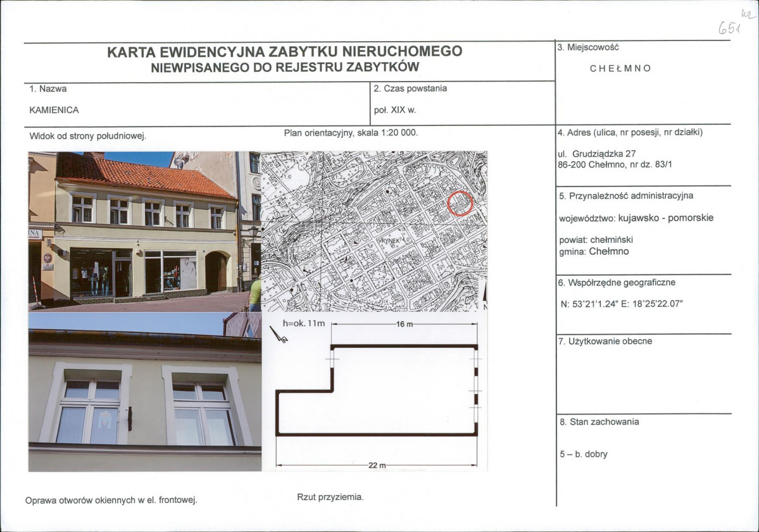759x532 pixels.
Task: Select '5. Przynależność administracyjna' label
Action: [626, 196]
